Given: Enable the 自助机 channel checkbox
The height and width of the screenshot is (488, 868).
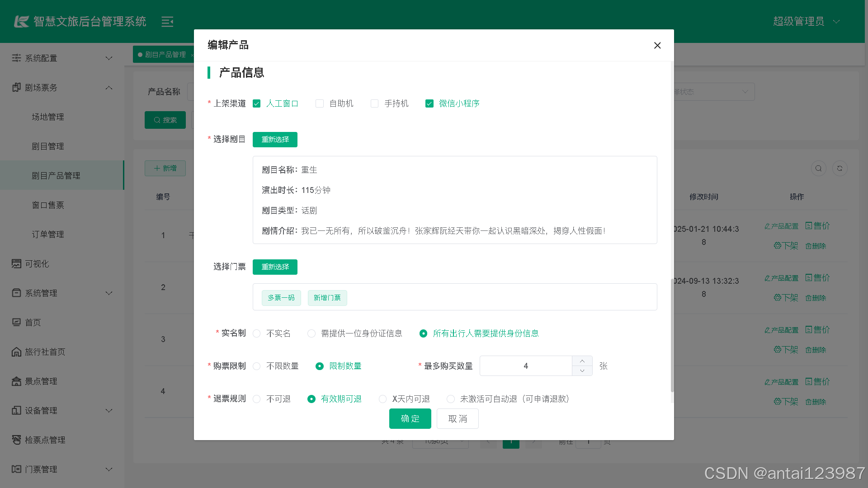Looking at the screenshot, I should click(x=320, y=103).
